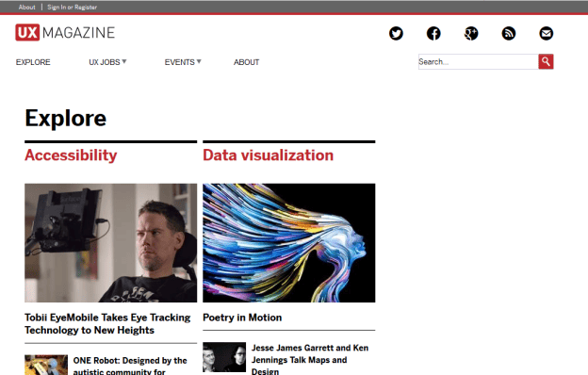Viewport: 588px width, 375px height.
Task: Read Tobii EyeMobile Takes Eye Tracking article
Action: [x=107, y=323]
